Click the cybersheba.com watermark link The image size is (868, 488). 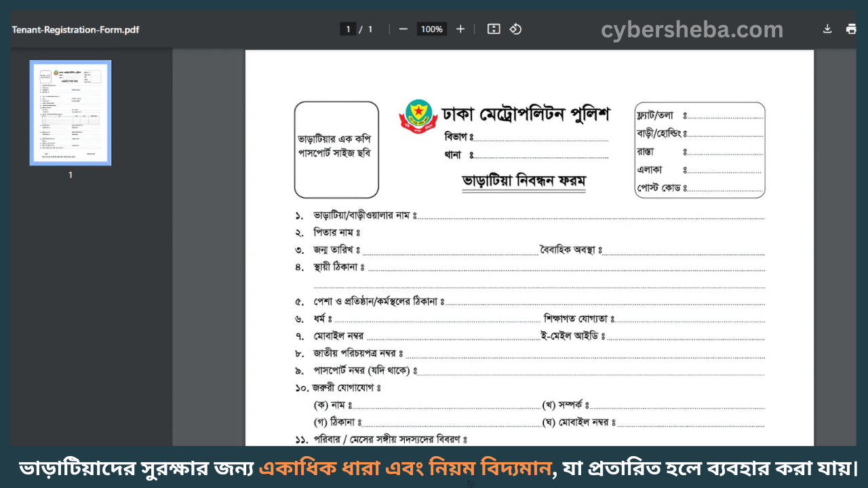tap(692, 29)
